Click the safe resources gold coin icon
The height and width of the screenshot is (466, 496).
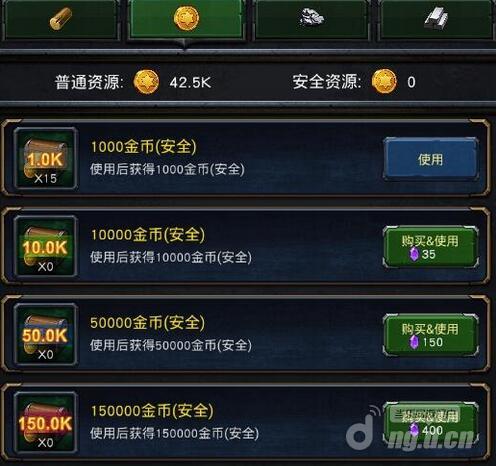click(384, 82)
